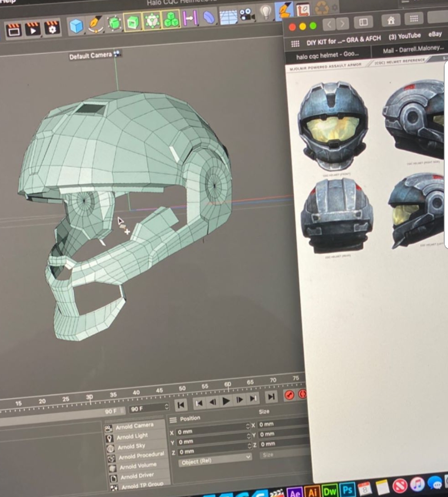The width and height of the screenshot is (448, 497).
Task: Click frame 30 on timeline ruler
Action: (x=90, y=398)
